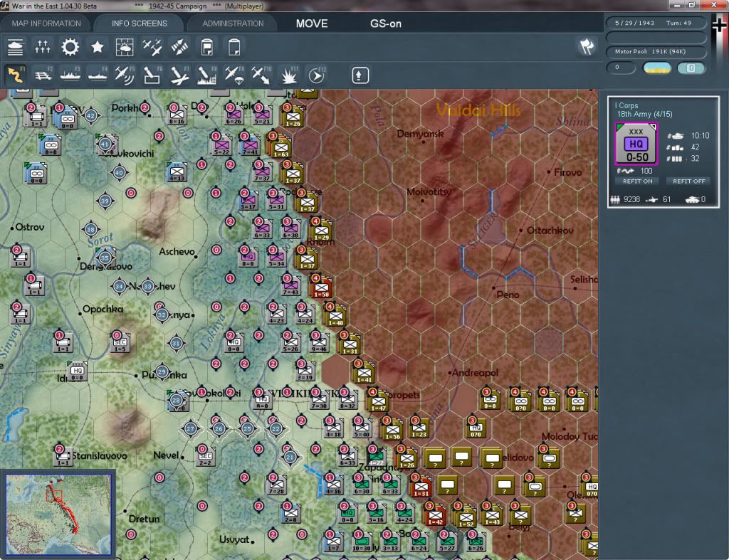Select the 9=46 German unit counter
729x560 pixels.
point(319,343)
